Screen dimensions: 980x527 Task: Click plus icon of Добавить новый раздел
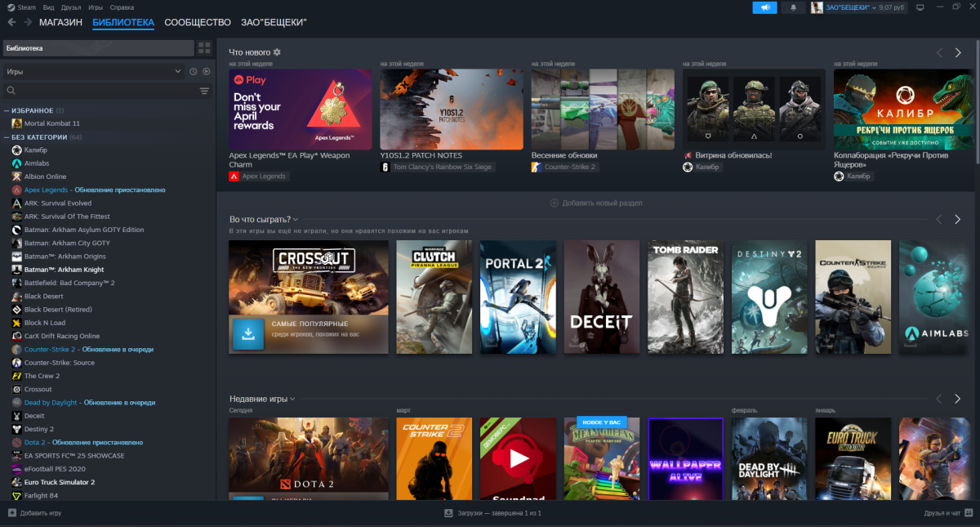click(x=555, y=203)
